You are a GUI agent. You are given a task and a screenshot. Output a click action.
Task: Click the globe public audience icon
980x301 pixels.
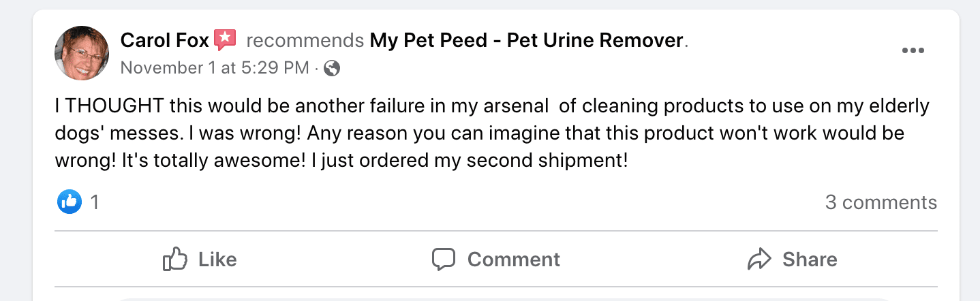[x=332, y=68]
